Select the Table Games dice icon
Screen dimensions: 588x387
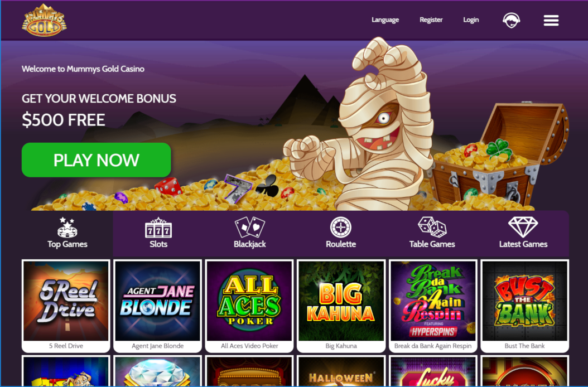coord(432,228)
